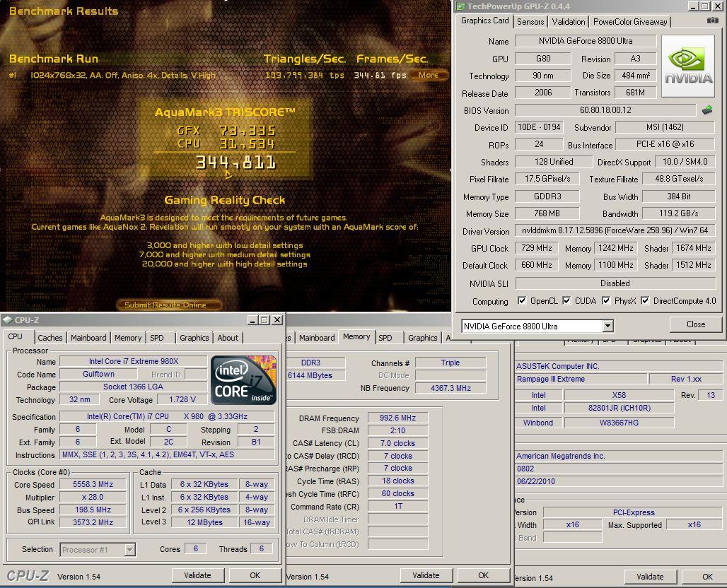Switch to Caches tab in front CPU-Z window
Viewport: 727px width, 588px height.
click(x=50, y=338)
